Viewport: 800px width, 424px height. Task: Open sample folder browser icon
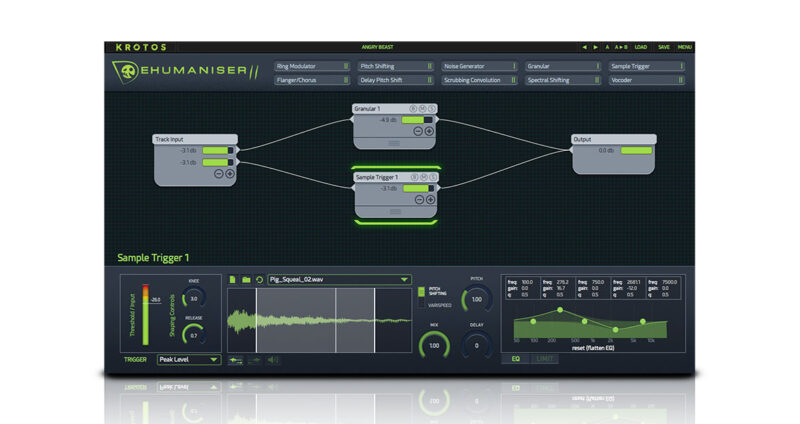tap(245, 280)
